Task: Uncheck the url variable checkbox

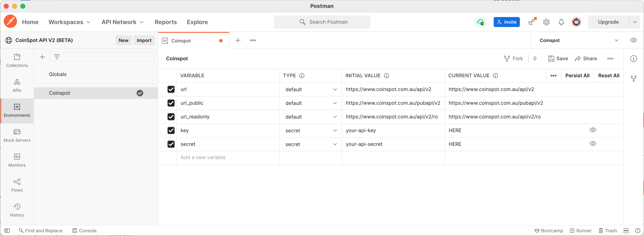Action: pyautogui.click(x=171, y=89)
